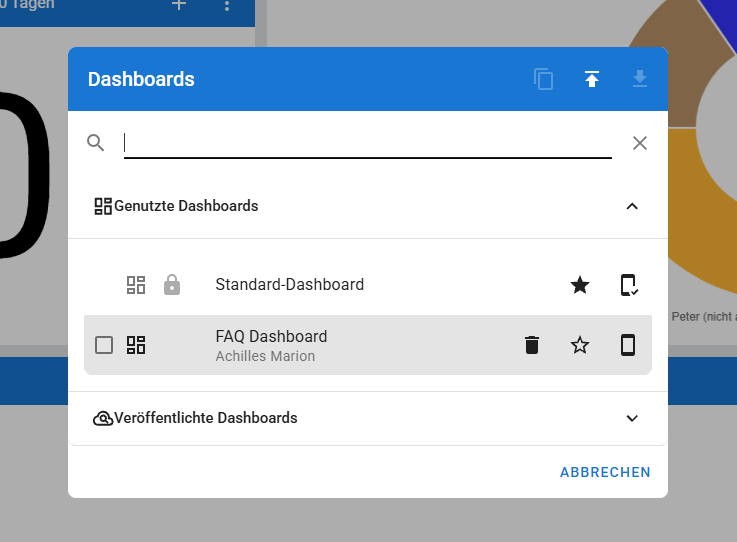Click the Veröffentlichte Dashboards cloud icon
This screenshot has width=737, height=542.
[103, 418]
